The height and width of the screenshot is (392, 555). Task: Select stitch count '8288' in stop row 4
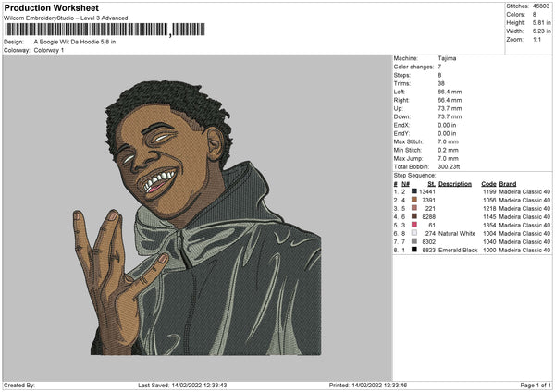pos(428,217)
